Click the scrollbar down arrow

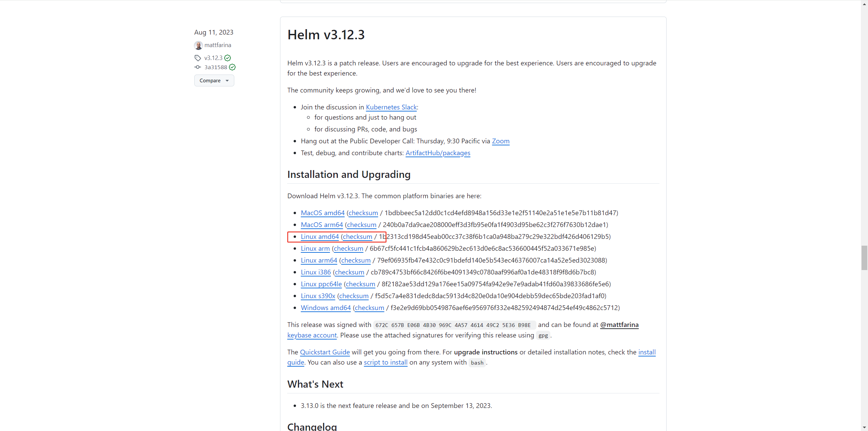pyautogui.click(x=864, y=428)
